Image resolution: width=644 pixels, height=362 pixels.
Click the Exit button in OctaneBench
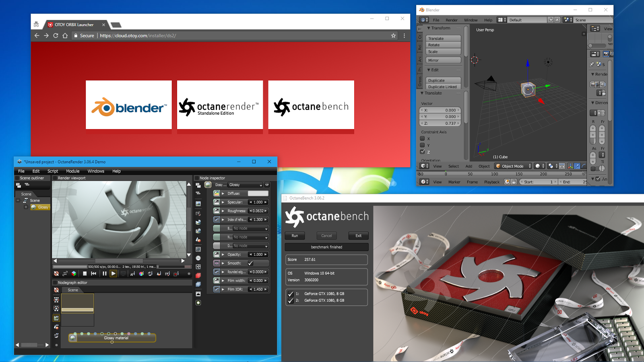coord(358,236)
